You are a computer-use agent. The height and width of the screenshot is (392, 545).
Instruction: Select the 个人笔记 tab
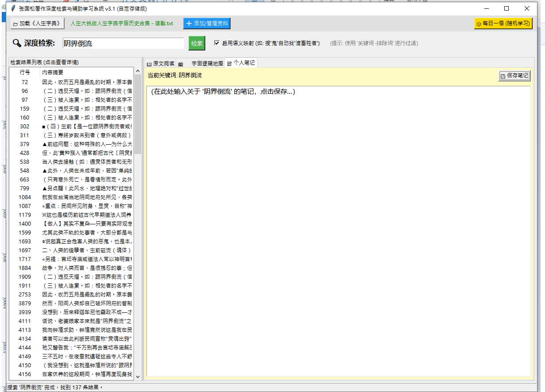[x=241, y=63]
